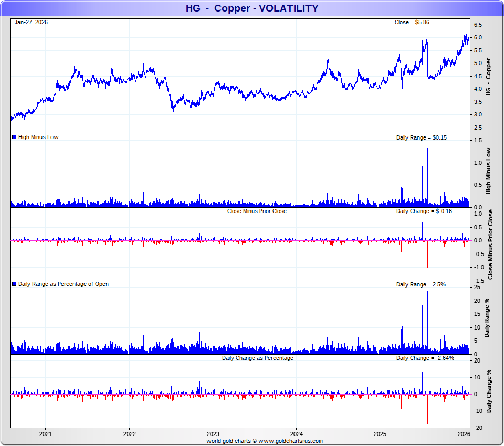Click the Close Minus Prior Close panel heading
Image resolution: width=504 pixels, height=446 pixels.
[x=257, y=211]
